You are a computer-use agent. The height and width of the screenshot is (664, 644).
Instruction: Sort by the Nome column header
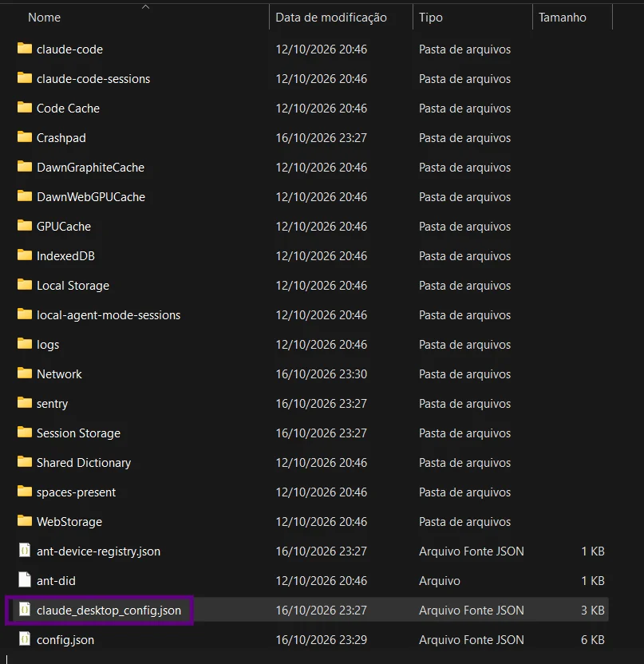coord(44,18)
